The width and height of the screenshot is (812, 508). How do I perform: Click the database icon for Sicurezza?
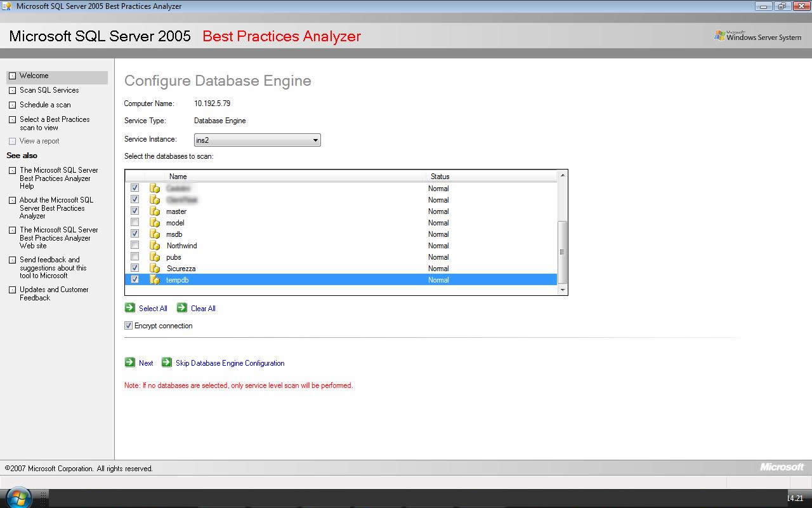tap(155, 268)
